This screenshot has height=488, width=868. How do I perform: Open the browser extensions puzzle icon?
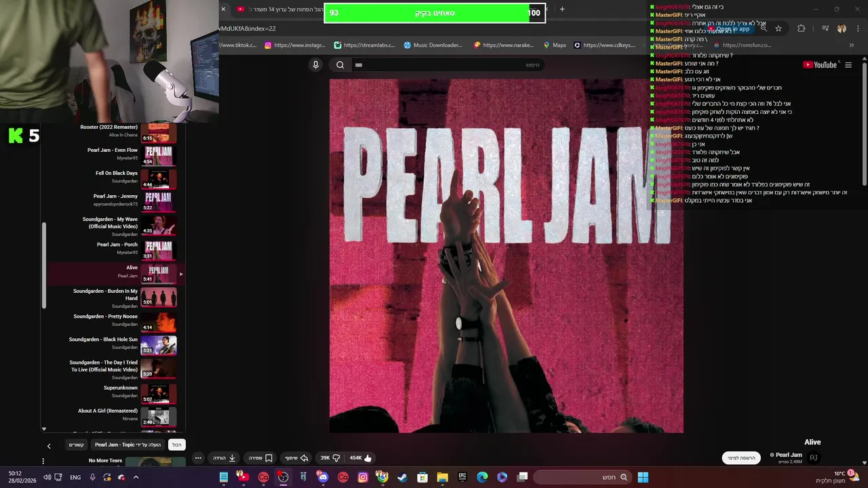pos(802,28)
